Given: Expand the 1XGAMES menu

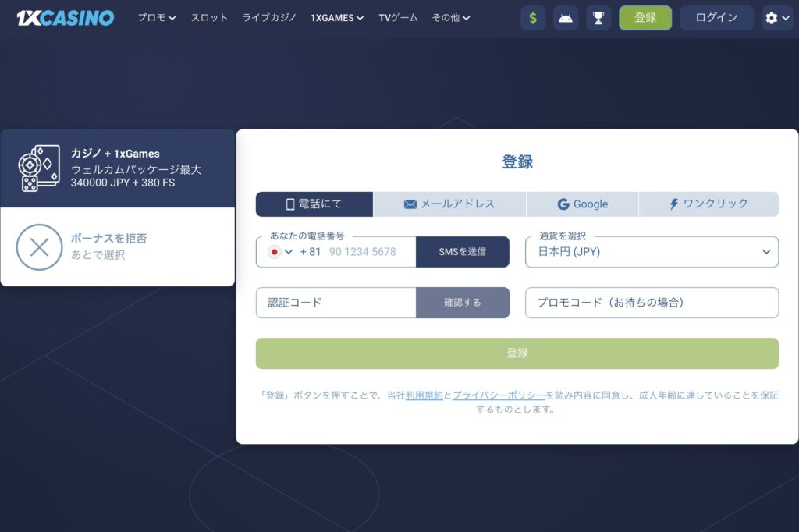Looking at the screenshot, I should [x=337, y=18].
